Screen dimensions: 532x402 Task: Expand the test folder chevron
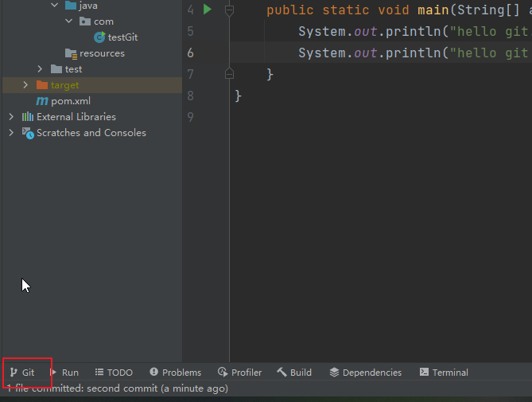pyautogui.click(x=40, y=69)
